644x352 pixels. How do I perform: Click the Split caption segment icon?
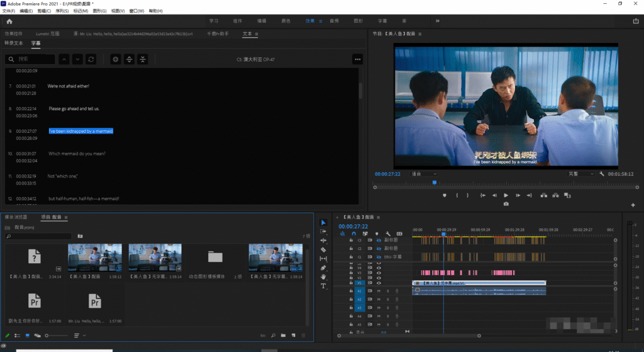(129, 59)
